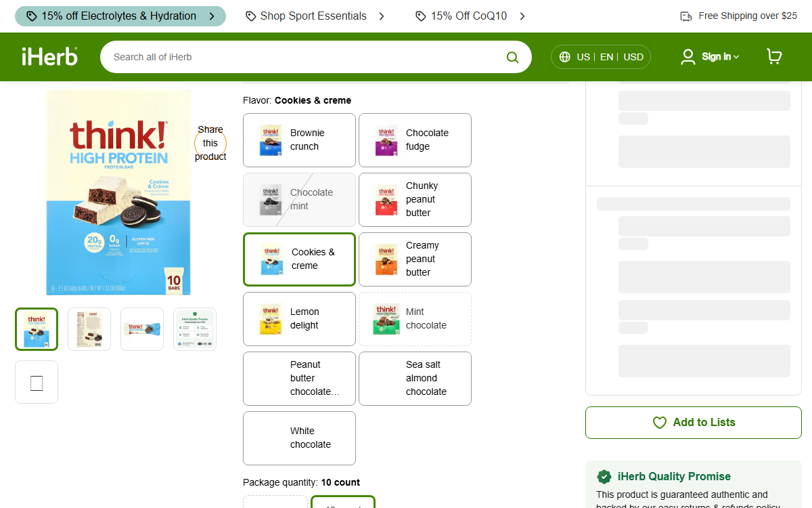Click the heart icon in Add to Lists
Viewport: 812px width, 508px height.
(660, 423)
